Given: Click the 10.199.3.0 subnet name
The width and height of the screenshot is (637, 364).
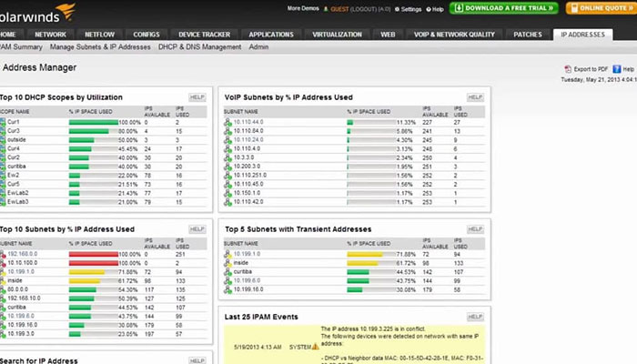Looking at the screenshot, I should coord(21,334).
